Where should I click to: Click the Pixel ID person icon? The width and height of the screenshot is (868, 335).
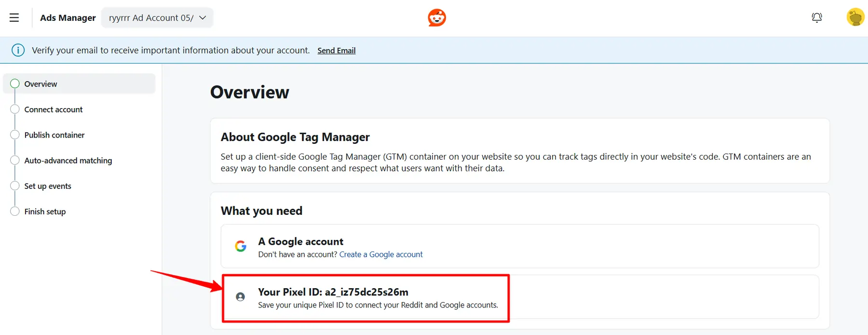tap(240, 297)
